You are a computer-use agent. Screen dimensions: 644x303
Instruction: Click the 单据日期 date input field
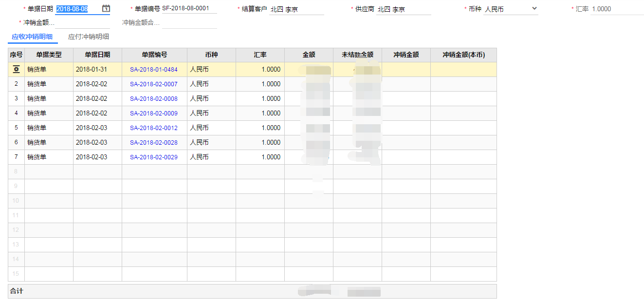tap(78, 9)
